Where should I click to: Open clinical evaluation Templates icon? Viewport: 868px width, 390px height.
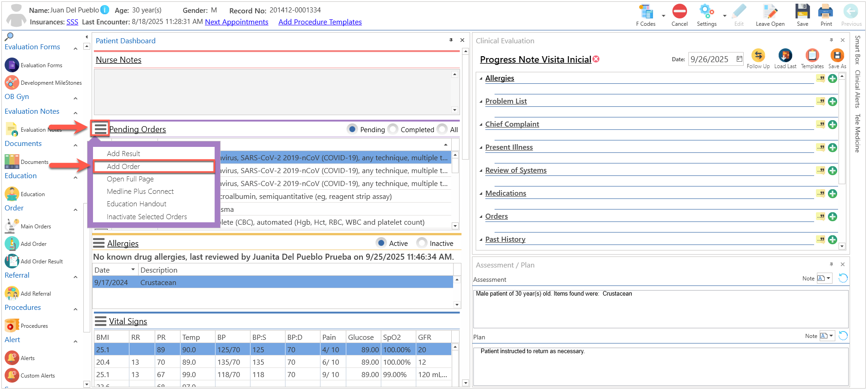pyautogui.click(x=812, y=56)
